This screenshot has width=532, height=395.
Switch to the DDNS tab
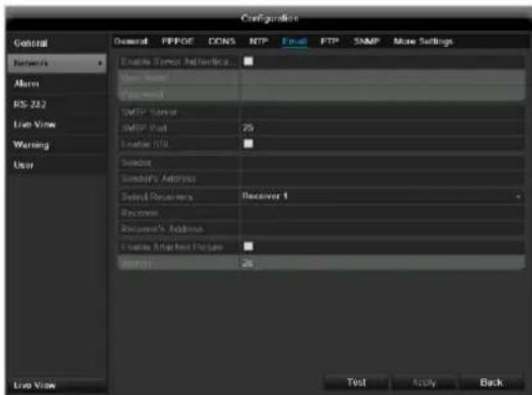coord(222,41)
